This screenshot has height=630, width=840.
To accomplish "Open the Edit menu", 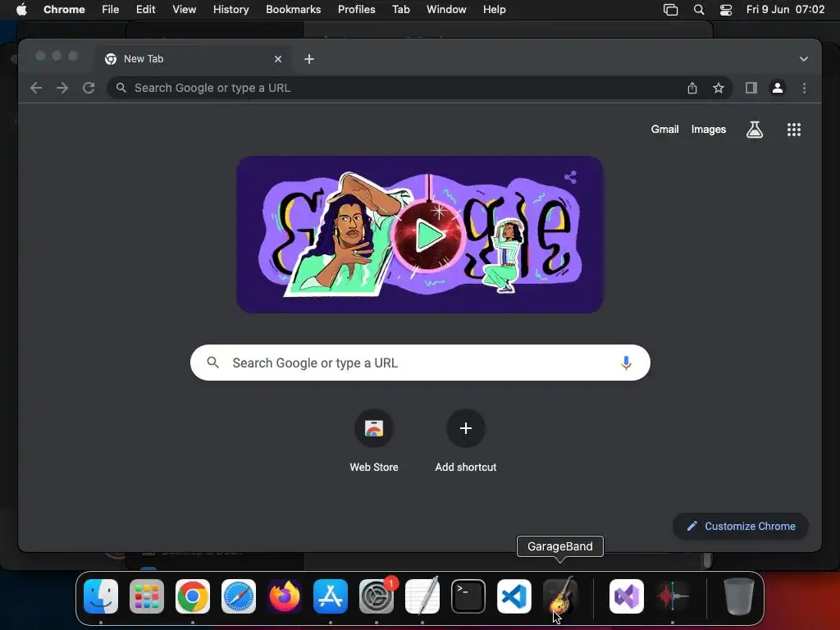I will [x=145, y=10].
